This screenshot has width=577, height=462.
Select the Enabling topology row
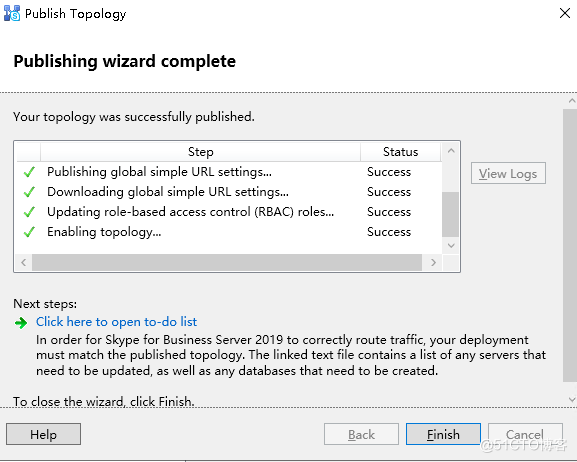coord(229,232)
